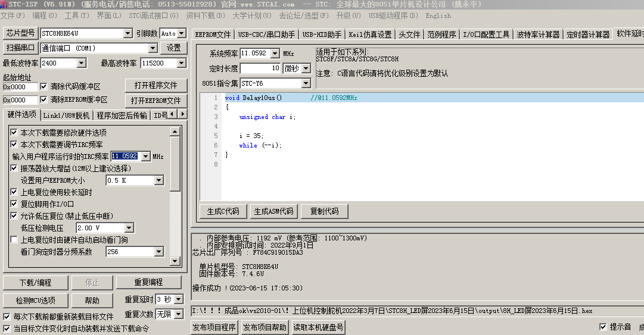Switch to USB-CDC/串口助手 tab
644x335 pixels.
point(266,35)
